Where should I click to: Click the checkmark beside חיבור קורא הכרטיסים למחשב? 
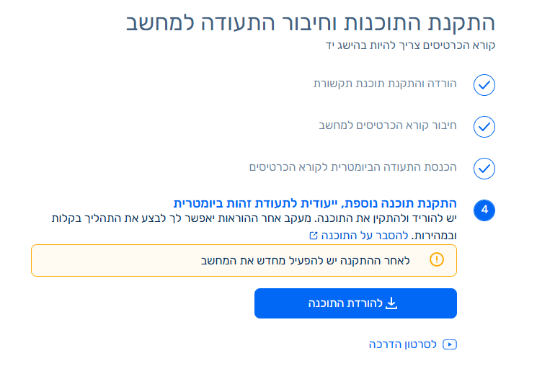(484, 127)
